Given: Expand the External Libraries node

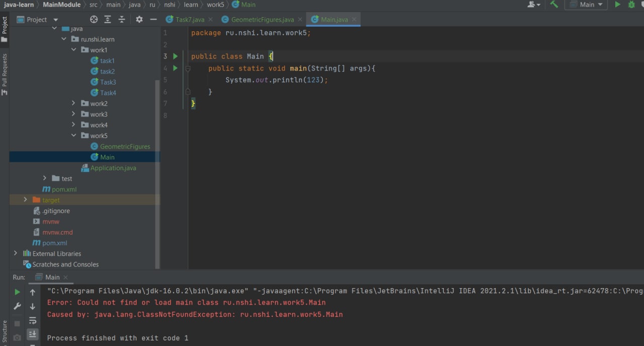Looking at the screenshot, I should 16,253.
